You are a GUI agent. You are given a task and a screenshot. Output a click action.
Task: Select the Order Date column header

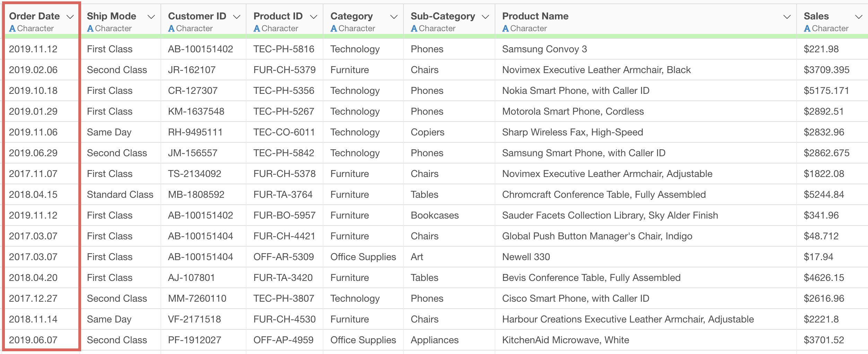34,16
